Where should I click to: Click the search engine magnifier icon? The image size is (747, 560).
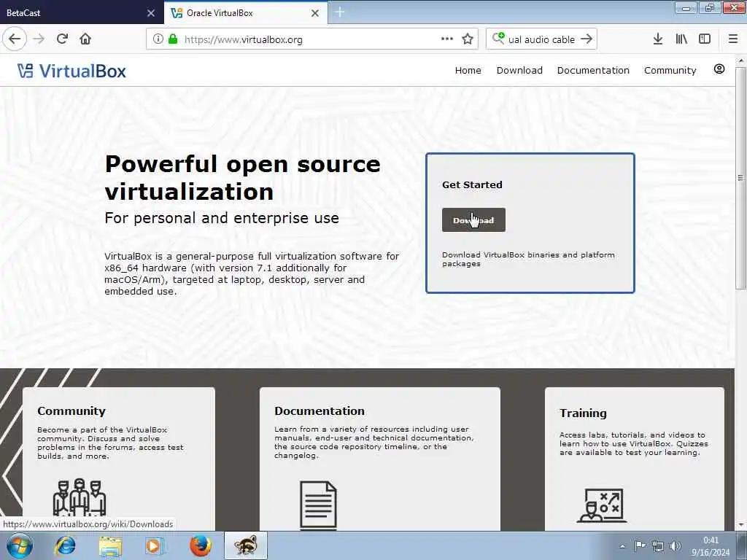coord(498,38)
